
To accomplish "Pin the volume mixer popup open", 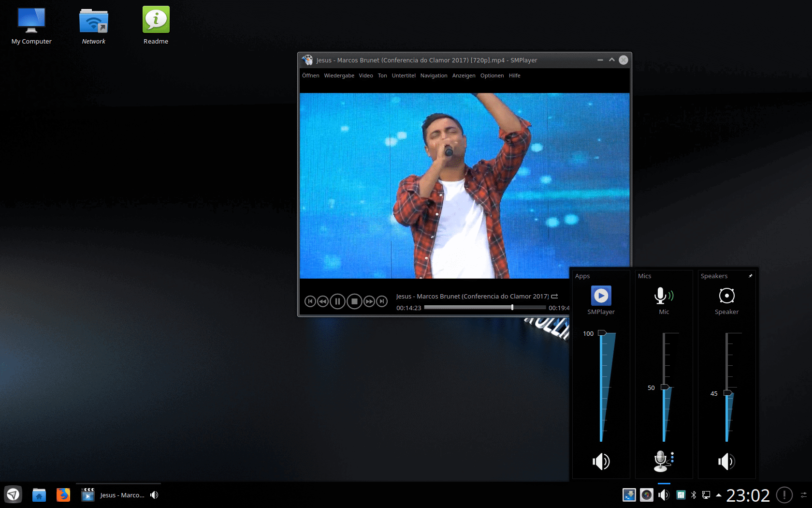I will coord(751,276).
